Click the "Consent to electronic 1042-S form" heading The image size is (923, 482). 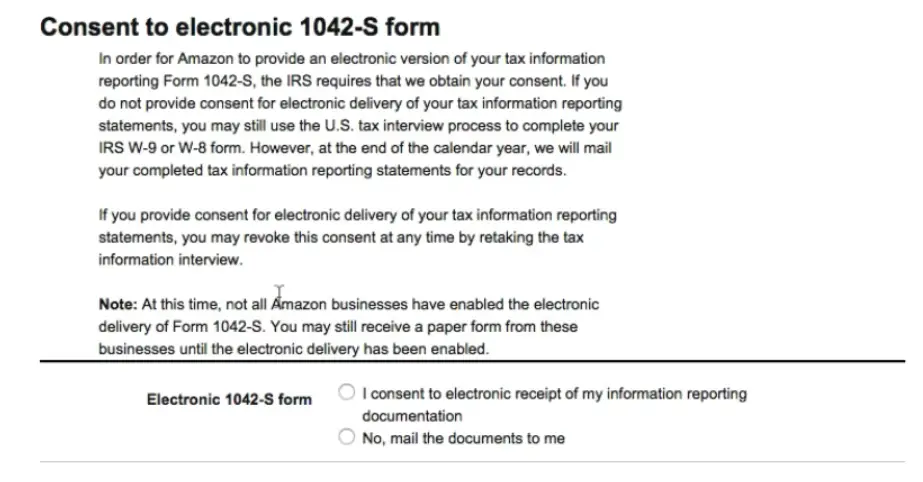[240, 27]
